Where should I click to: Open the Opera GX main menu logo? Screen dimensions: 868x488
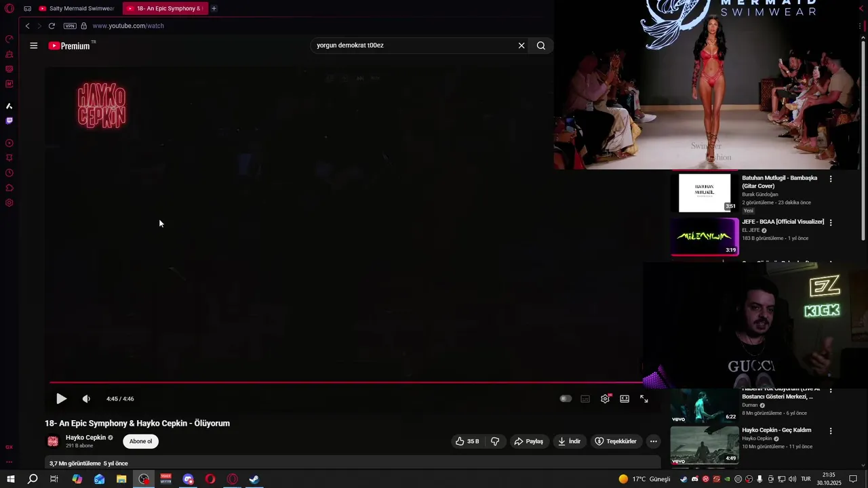click(9, 8)
